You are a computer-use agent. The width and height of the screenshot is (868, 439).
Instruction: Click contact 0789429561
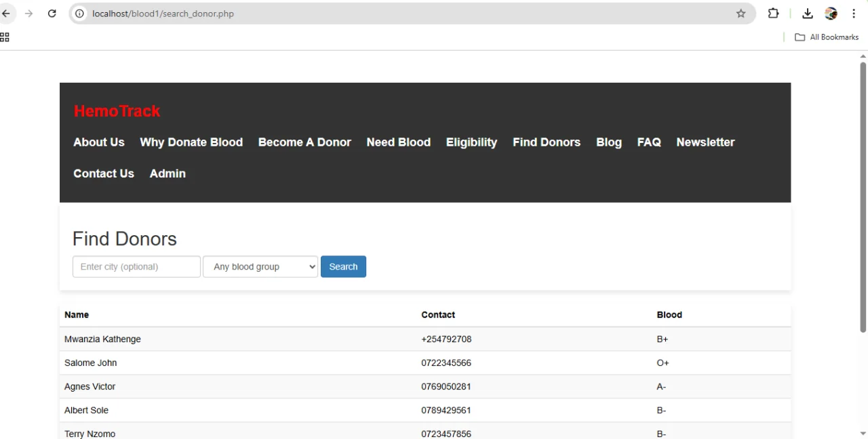[446, 410]
